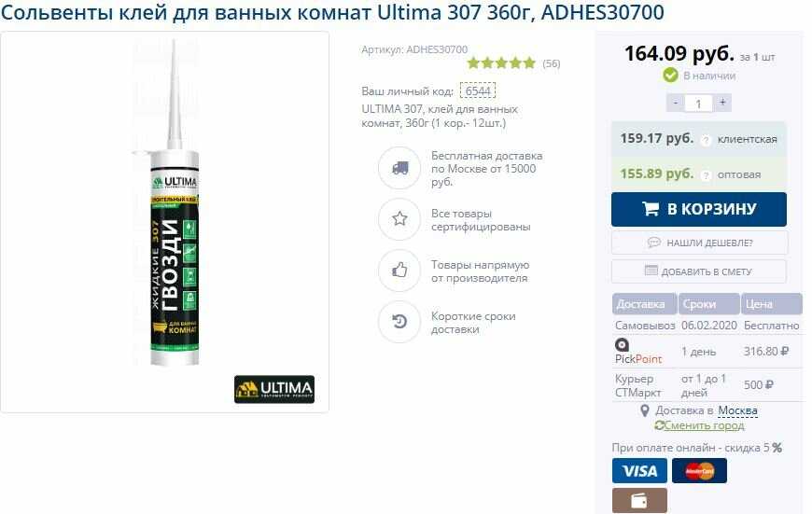This screenshot has width=812, height=514.
Task: Add product with В КОРЗИНУ button
Action: pyautogui.click(x=698, y=209)
